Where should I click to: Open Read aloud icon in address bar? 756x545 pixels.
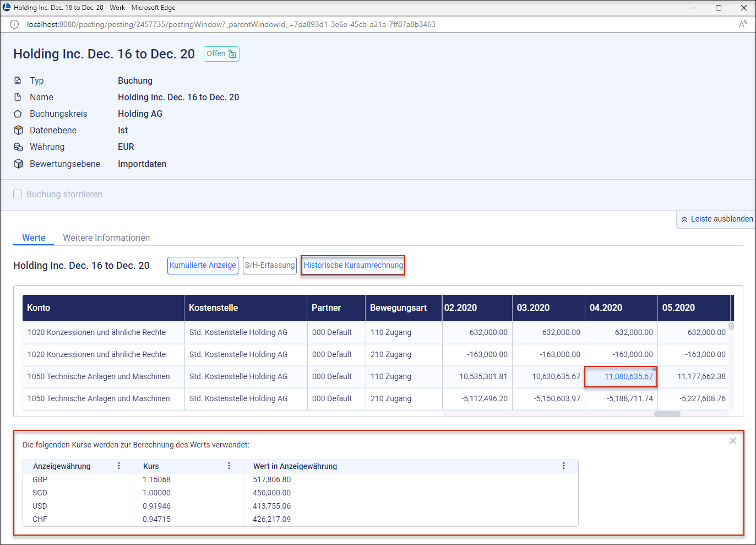pyautogui.click(x=743, y=24)
